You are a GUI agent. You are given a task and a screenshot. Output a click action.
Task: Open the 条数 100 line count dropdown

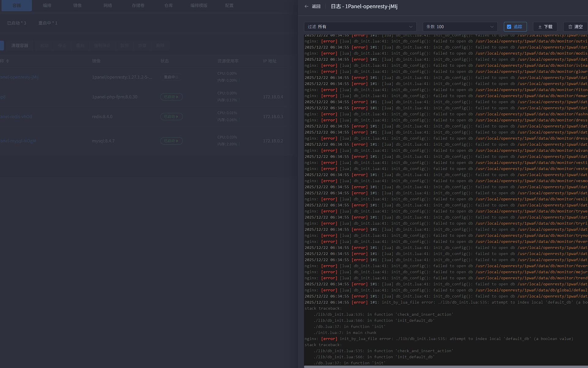tap(460, 27)
